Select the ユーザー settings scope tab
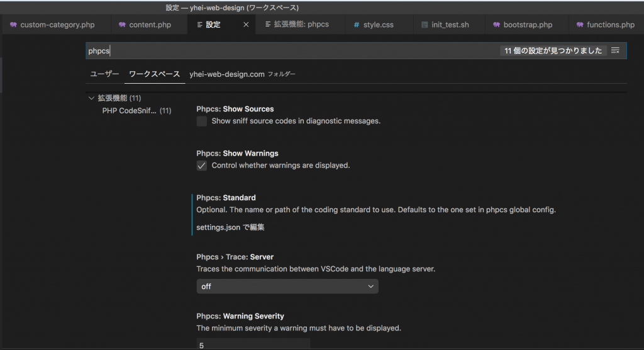The height and width of the screenshot is (350, 644). (104, 74)
